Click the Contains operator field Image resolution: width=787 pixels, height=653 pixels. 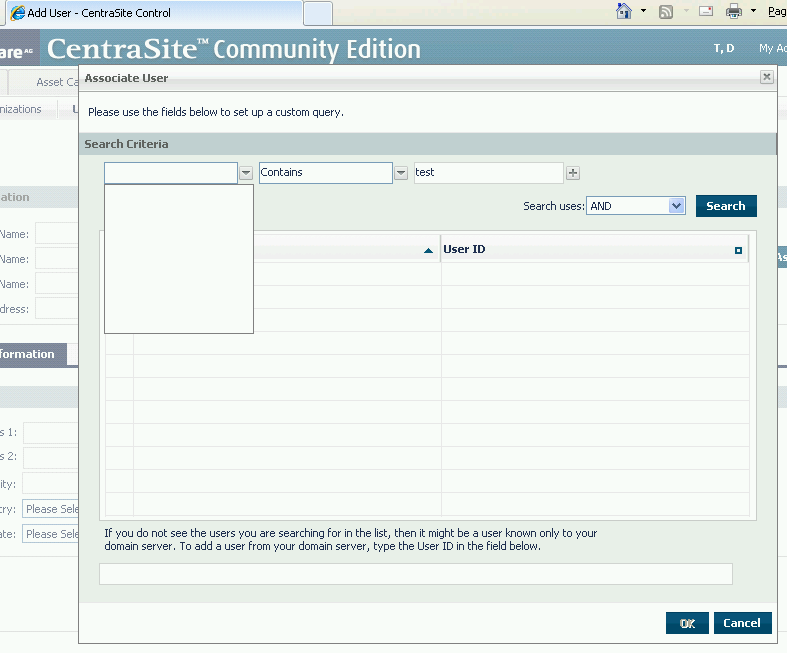pyautogui.click(x=326, y=173)
